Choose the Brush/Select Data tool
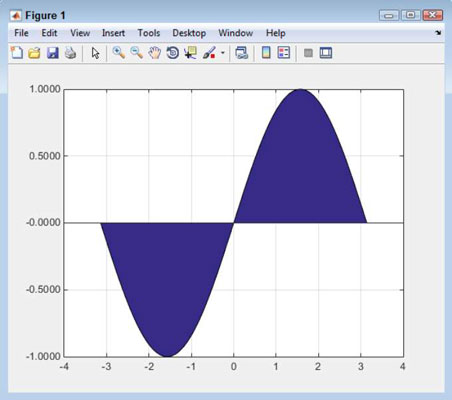Screen dimensions: 452x400 coord(209,53)
